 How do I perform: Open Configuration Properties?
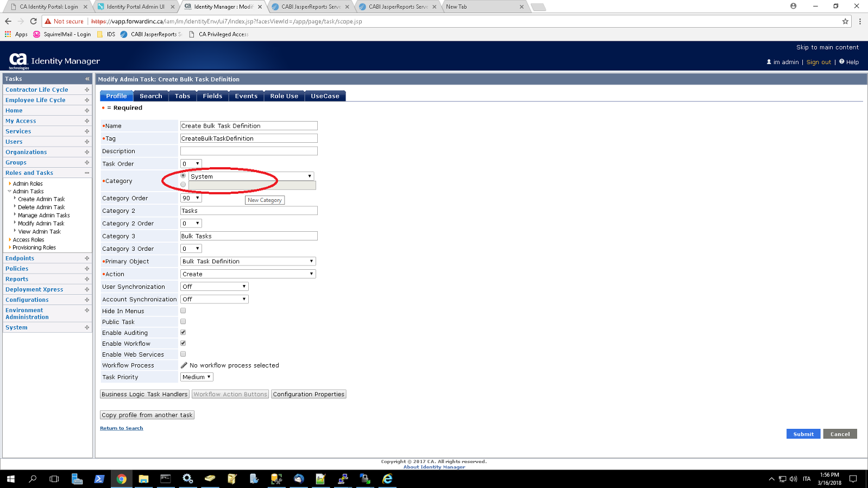(x=309, y=394)
